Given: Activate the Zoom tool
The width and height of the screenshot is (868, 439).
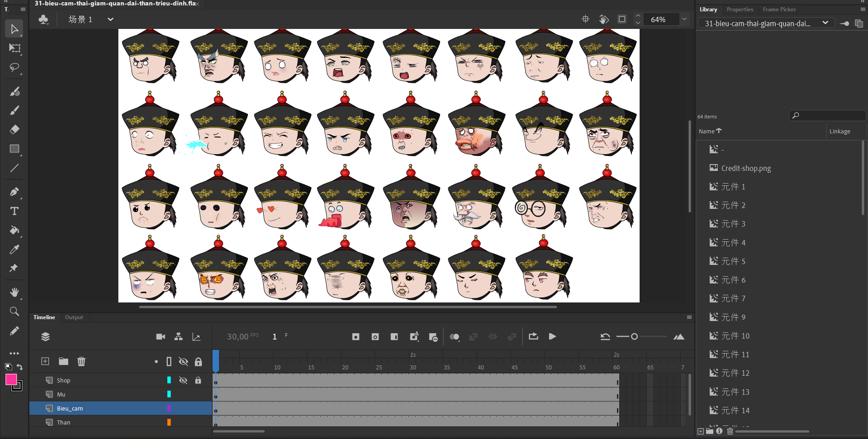Looking at the screenshot, I should pos(14,312).
